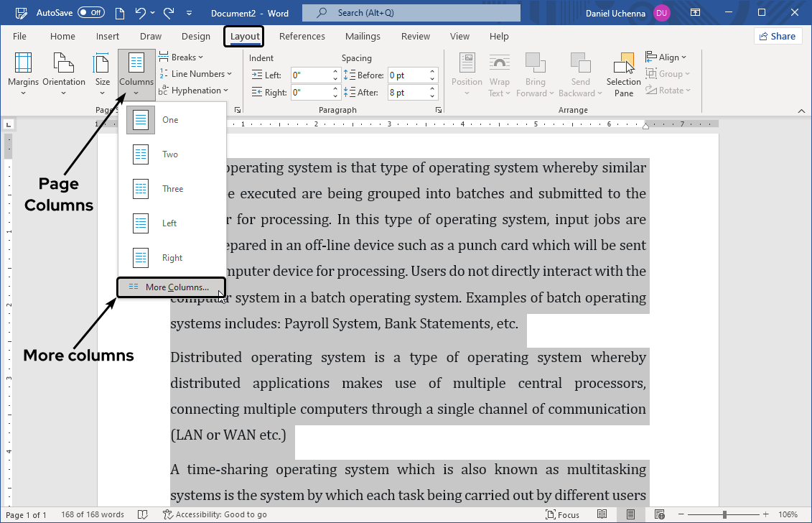Click the Share button
Screen dimensions: 812x523
778,37
